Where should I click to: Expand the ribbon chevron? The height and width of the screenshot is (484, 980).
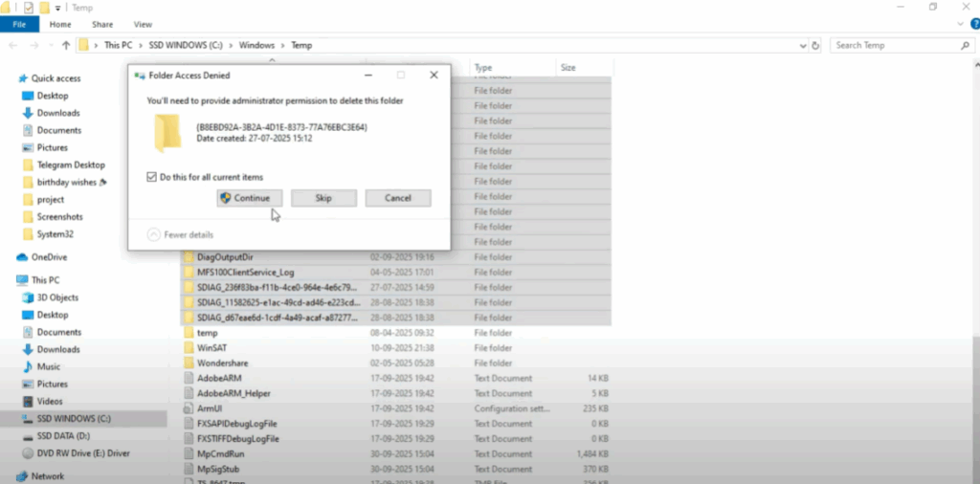point(961,24)
